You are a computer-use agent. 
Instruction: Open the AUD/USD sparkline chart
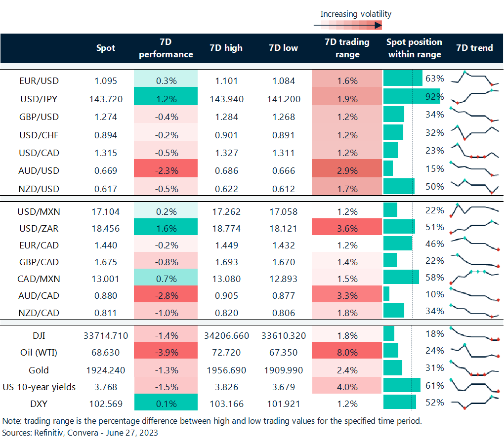pos(474,168)
